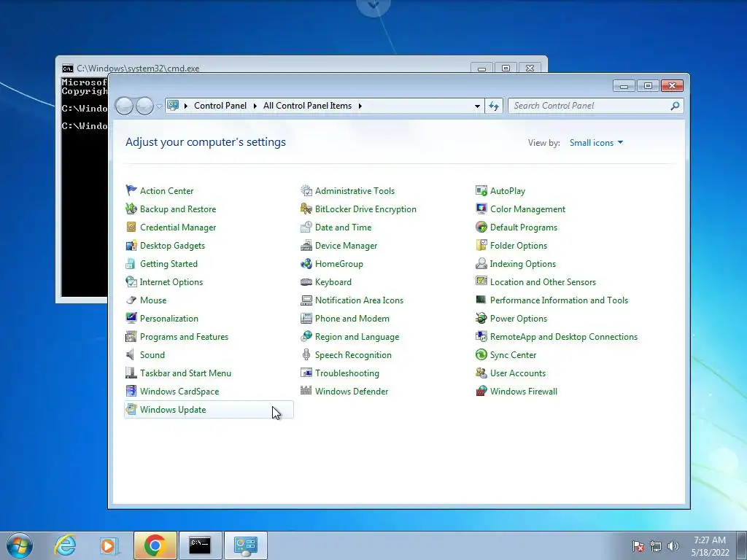Switch to cmd.exe via taskbar button
The image size is (747, 560).
pyautogui.click(x=200, y=545)
